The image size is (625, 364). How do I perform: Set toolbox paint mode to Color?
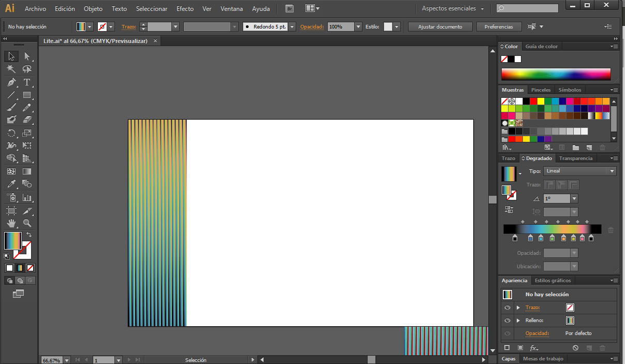tap(9, 268)
